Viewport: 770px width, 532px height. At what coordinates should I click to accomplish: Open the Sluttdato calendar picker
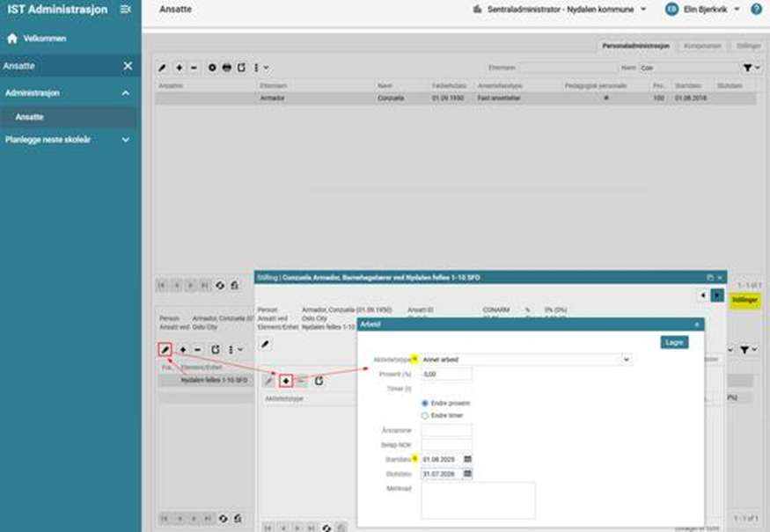pyautogui.click(x=468, y=473)
